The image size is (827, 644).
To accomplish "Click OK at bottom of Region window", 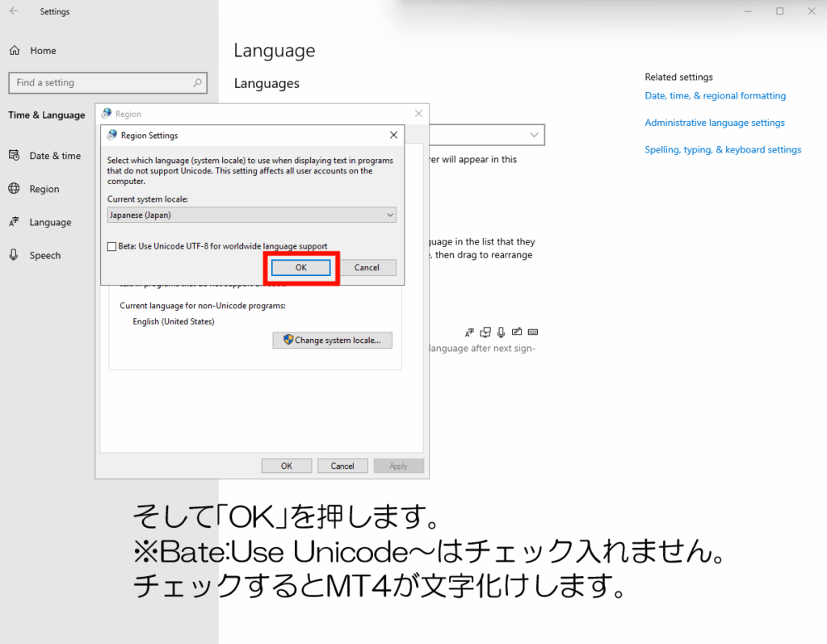I will [286, 466].
